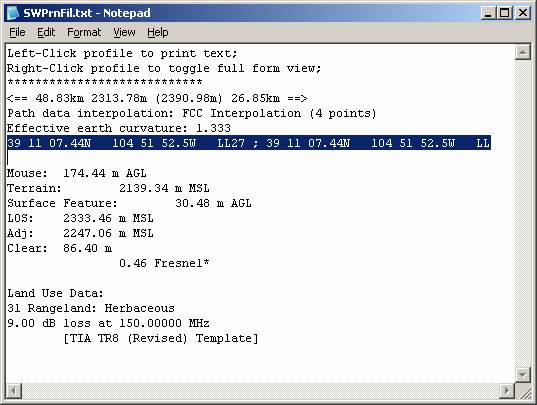Image resolution: width=537 pixels, height=405 pixels.
Task: Open the File menu
Action: click(x=17, y=33)
